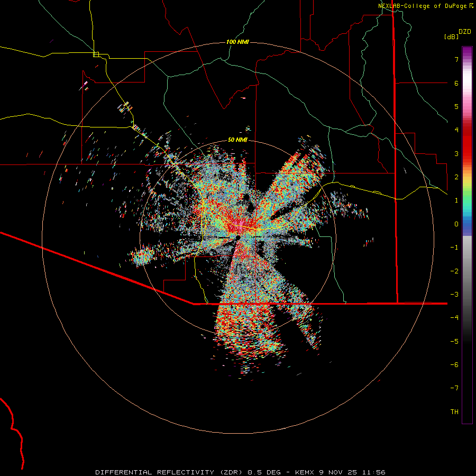Click the DZD product code label
The width and height of the screenshot is (476, 476).
[x=465, y=32]
